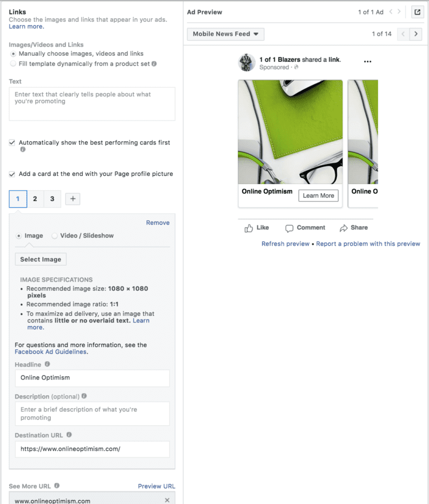Viewport: 429px width, 504px height.
Task: Click the Remove card link
Action: click(158, 223)
